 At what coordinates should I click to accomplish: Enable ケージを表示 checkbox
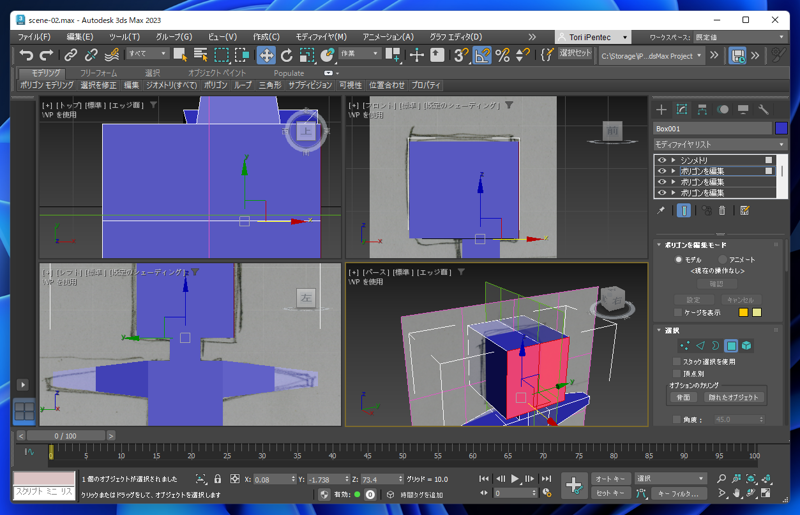coord(678,312)
